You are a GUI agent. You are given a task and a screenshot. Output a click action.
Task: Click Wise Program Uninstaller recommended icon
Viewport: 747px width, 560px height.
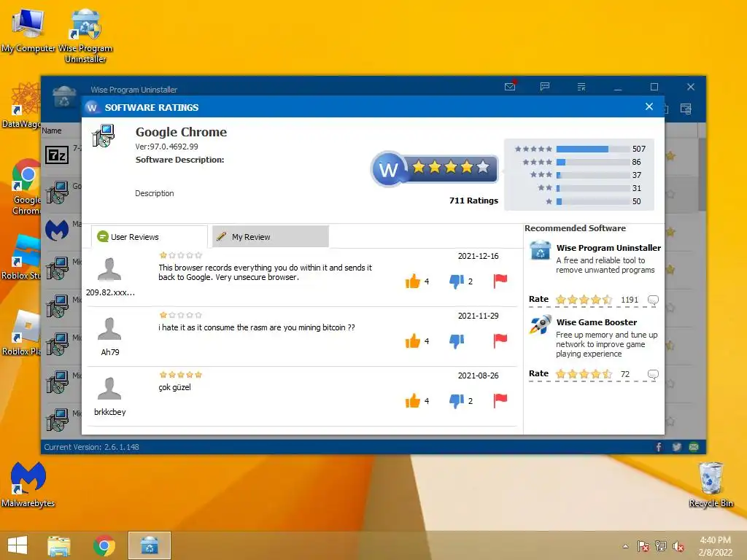coord(541,251)
